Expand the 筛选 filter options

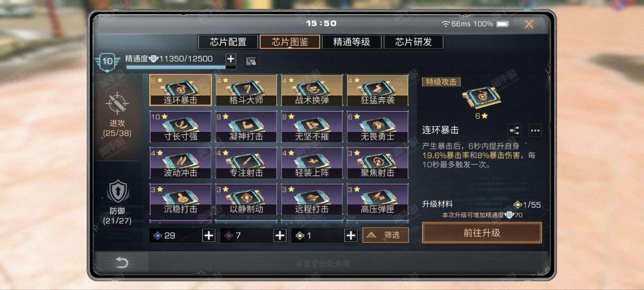click(x=385, y=235)
